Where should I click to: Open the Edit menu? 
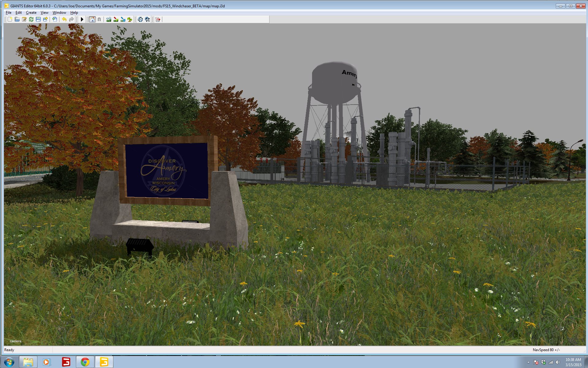[19, 13]
